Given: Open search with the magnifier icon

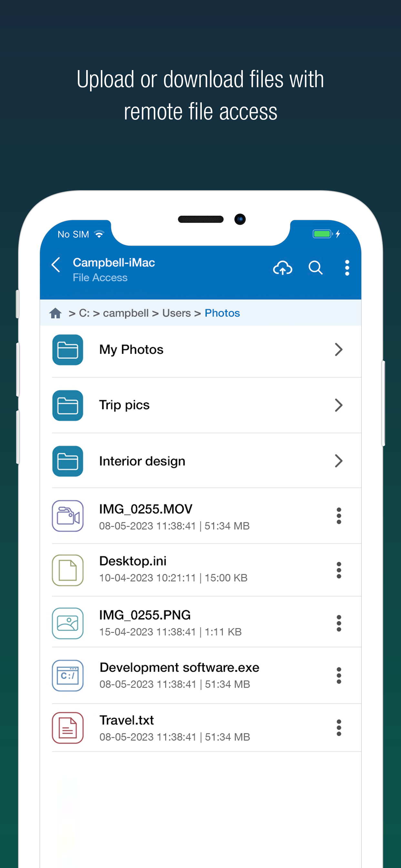Looking at the screenshot, I should click(x=315, y=268).
